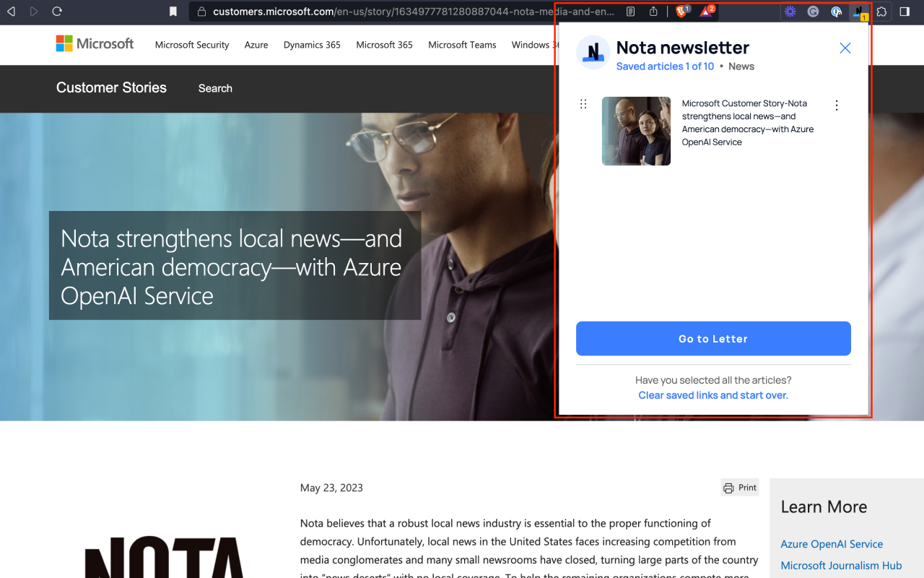Click the Go to Letter button
Image resolution: width=924 pixels, height=578 pixels.
[x=713, y=338]
